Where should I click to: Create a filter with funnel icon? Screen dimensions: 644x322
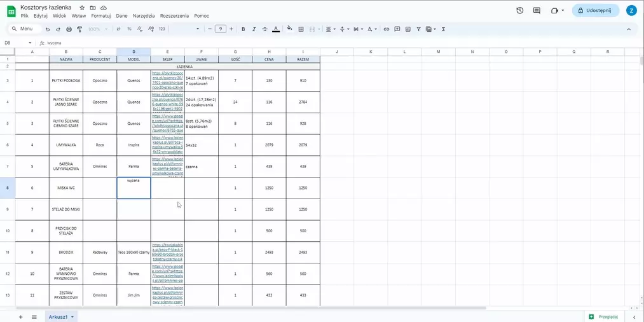point(418,29)
